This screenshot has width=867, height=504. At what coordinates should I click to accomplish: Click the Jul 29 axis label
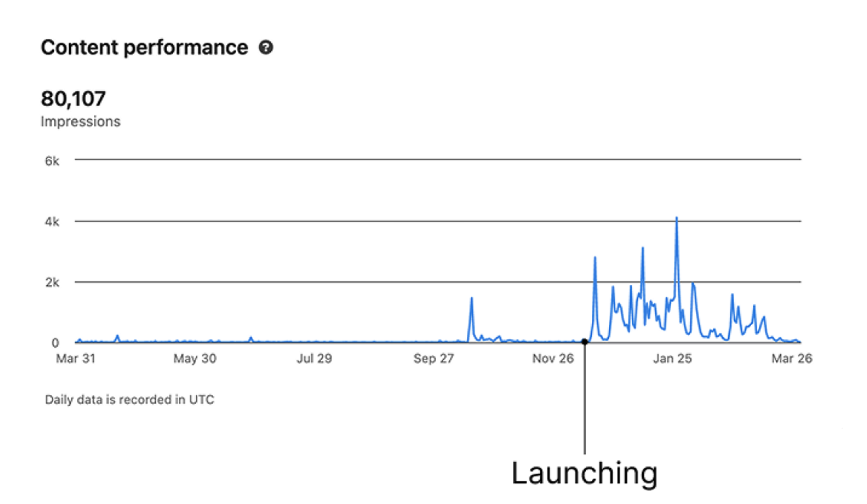click(x=314, y=359)
